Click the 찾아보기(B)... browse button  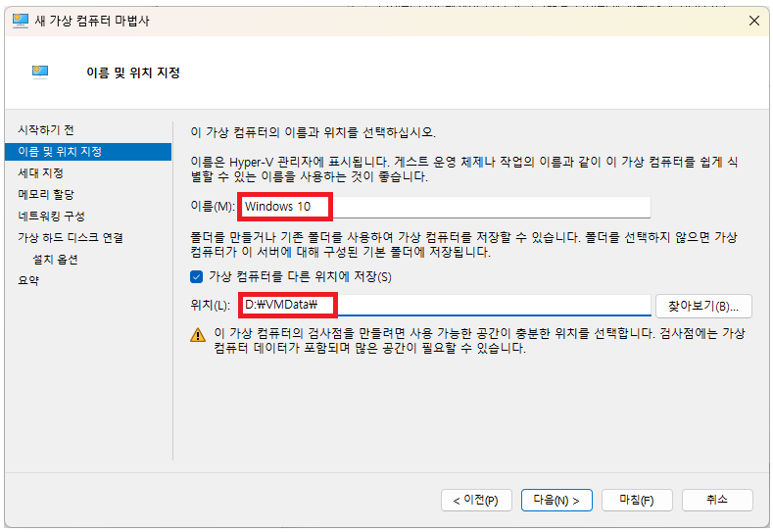(703, 307)
